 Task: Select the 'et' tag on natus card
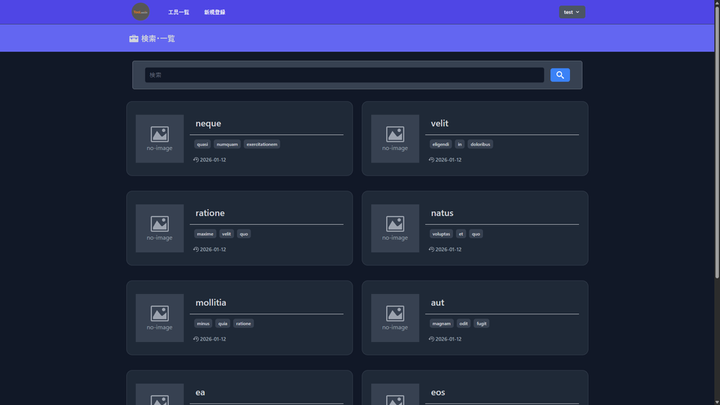[461, 234]
